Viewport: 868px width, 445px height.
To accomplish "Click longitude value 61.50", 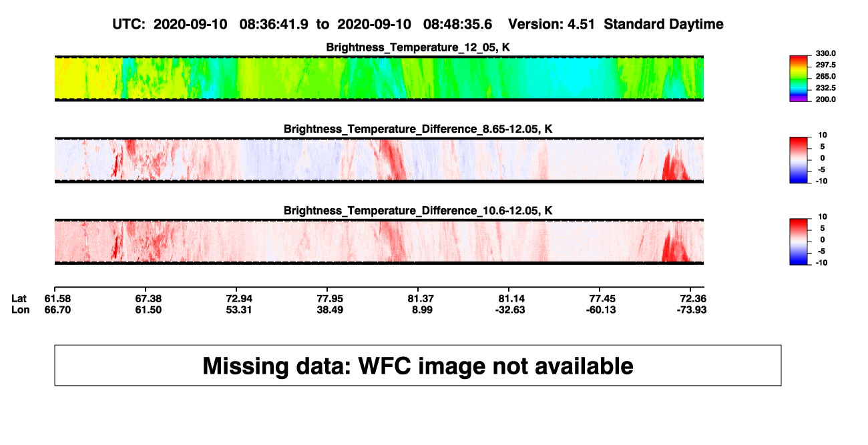I will pyautogui.click(x=148, y=310).
